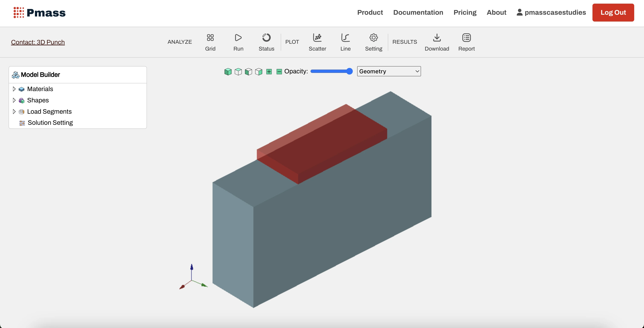Click the Shapes icon in tree
Viewport: 644px width, 328px height.
click(22, 100)
